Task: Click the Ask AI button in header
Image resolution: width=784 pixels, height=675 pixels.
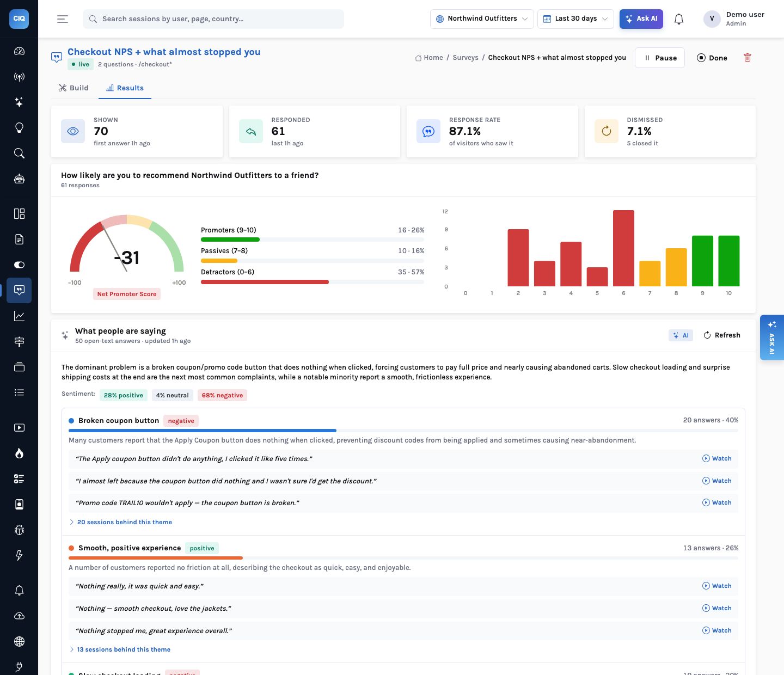Action: (641, 19)
